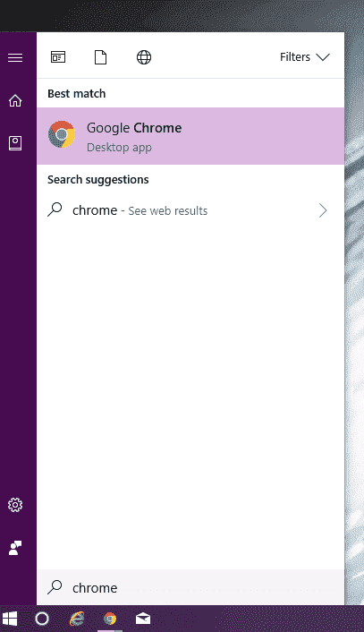364x632 pixels.
Task: Switch to Chrome on the taskbar
Action: pyautogui.click(x=110, y=619)
